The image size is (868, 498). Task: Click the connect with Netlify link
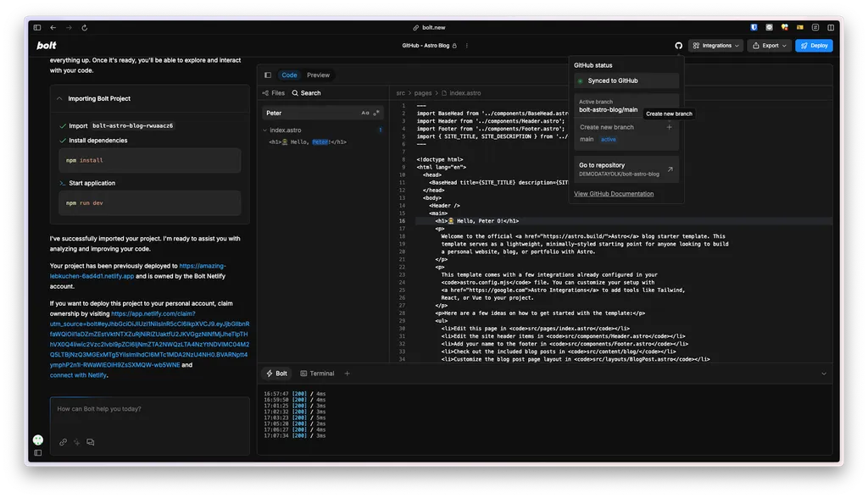(78, 375)
